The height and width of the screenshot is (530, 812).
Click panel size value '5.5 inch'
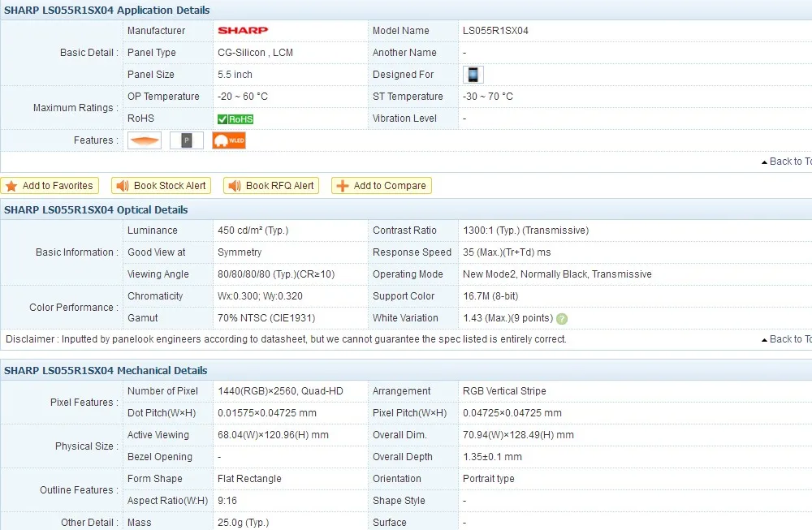point(235,75)
